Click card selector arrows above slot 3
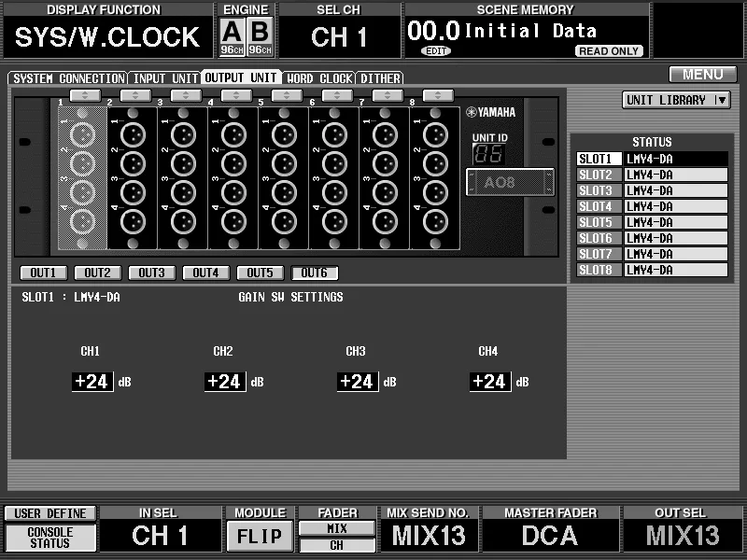Viewport: 747px width, 560px height. click(186, 95)
